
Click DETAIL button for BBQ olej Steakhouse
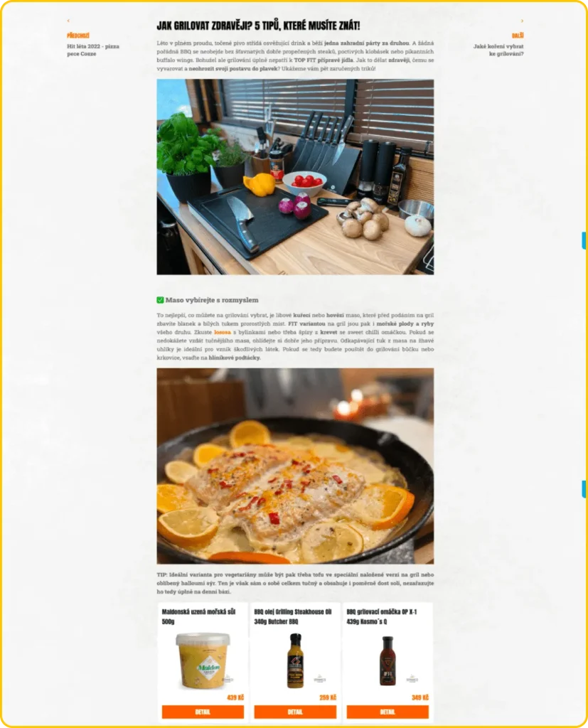[295, 712]
